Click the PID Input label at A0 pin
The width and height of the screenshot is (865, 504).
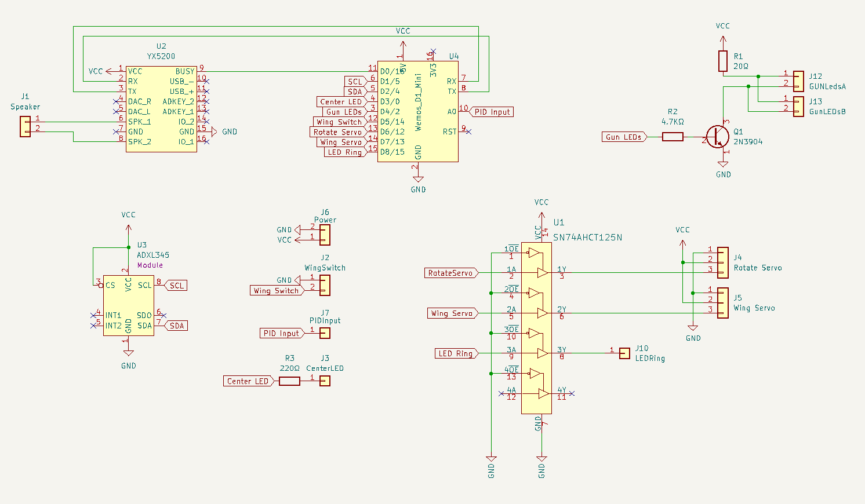pyautogui.click(x=492, y=112)
